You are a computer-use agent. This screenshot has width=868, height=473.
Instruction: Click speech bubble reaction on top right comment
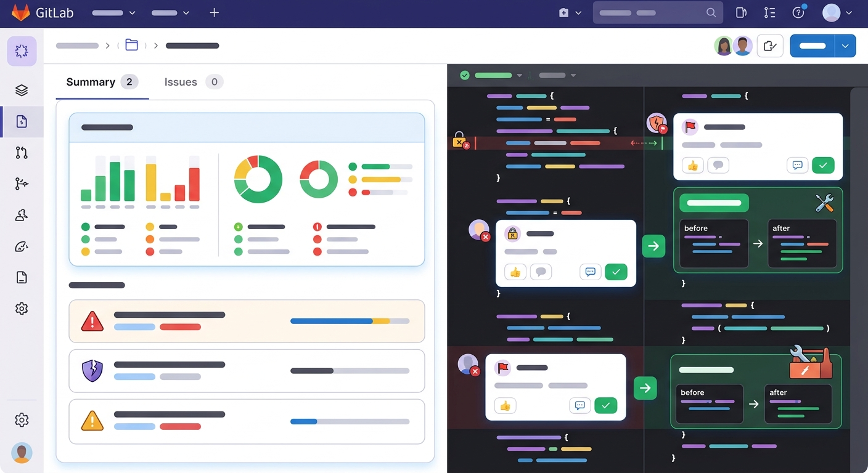(718, 165)
